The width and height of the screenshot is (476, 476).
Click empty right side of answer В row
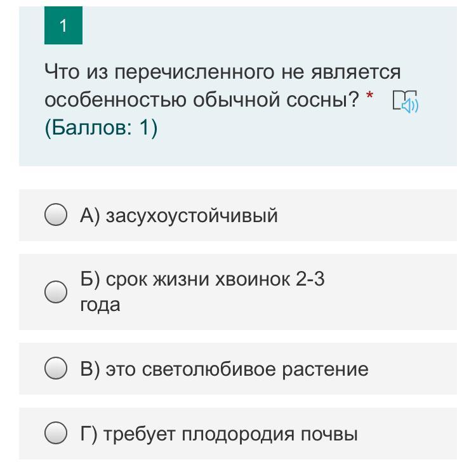[x=419, y=369]
